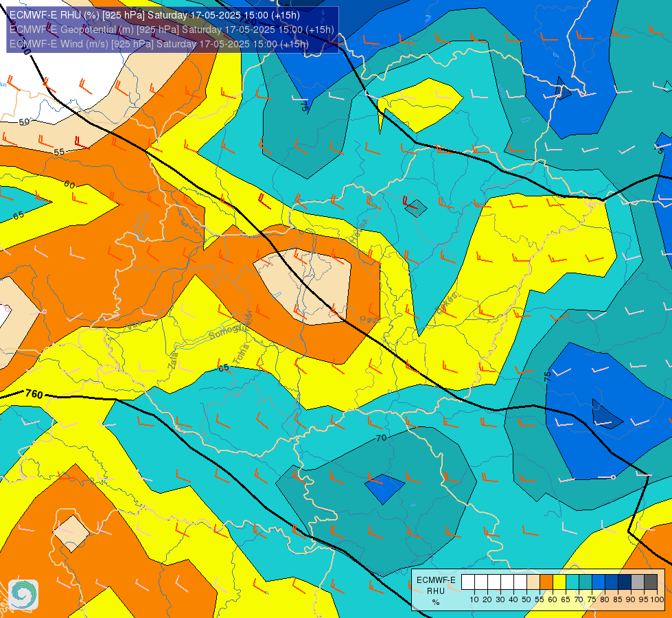Pick the yellow 60–65 legend swatch
This screenshot has width=672, height=618.
tap(559, 582)
